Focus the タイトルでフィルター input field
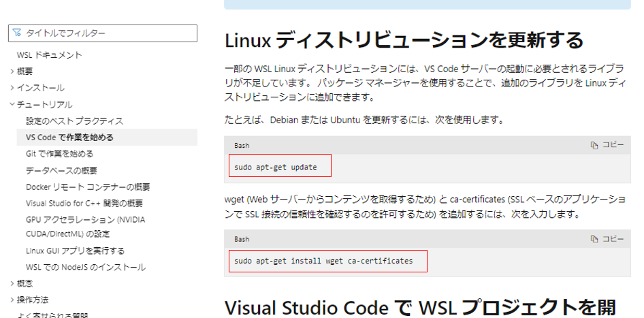Image resolution: width=644 pixels, height=318 pixels. (103, 33)
